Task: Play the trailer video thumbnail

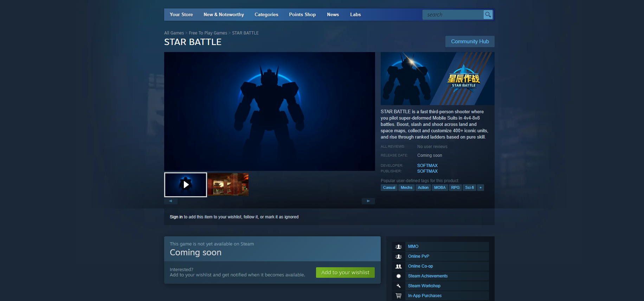Action: 186,185
